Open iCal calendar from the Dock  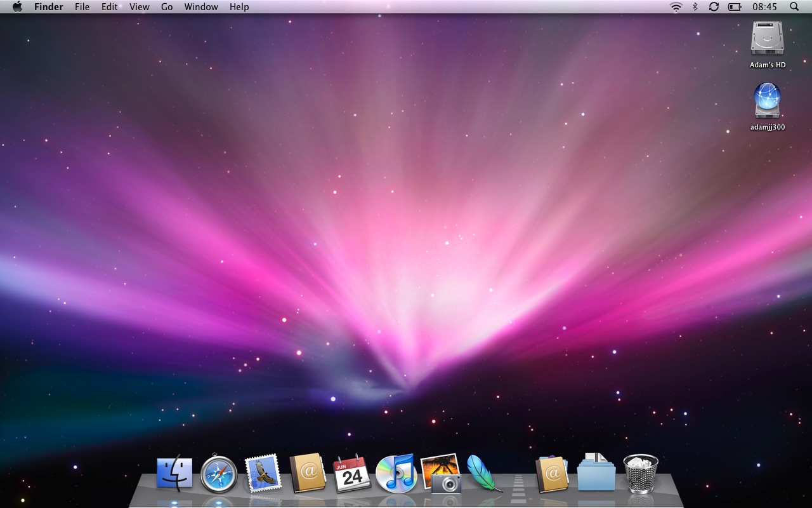[x=352, y=474]
